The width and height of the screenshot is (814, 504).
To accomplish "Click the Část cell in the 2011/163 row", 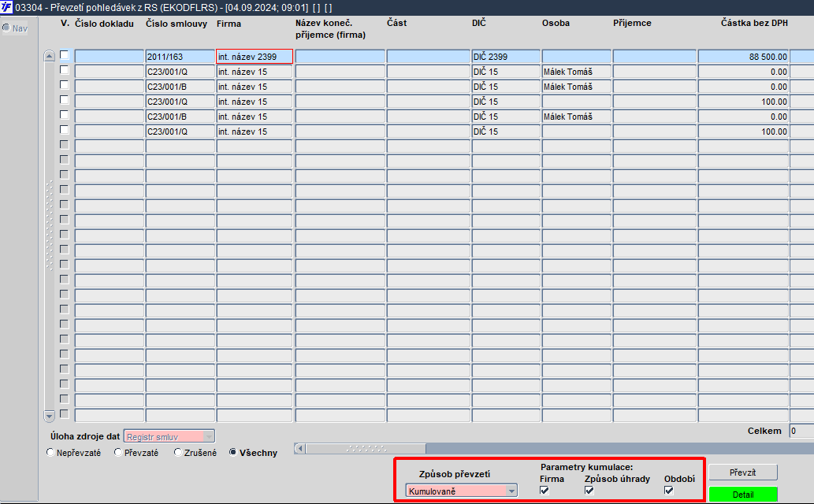I will (x=429, y=57).
